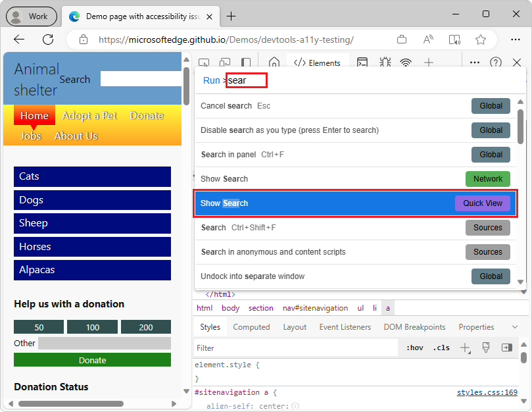Image resolution: width=532 pixels, height=412 pixels.
Task: Toggle the device emulation icon
Action: click(x=224, y=62)
